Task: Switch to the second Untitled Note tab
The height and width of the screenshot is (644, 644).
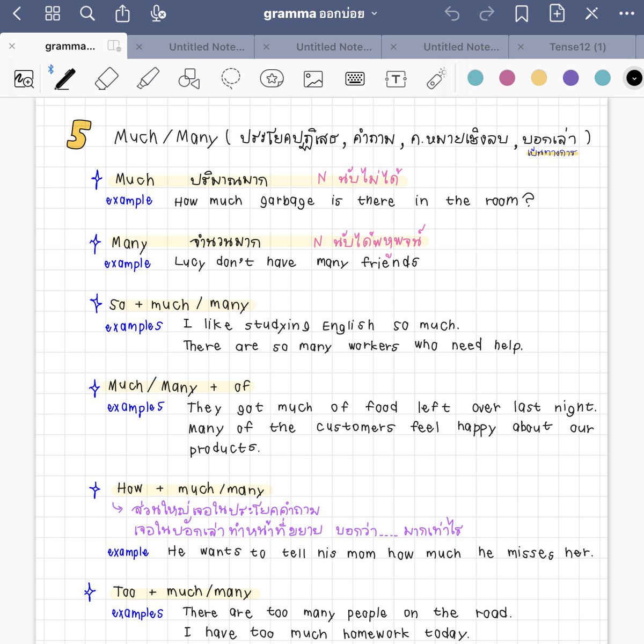Action: 334,47
